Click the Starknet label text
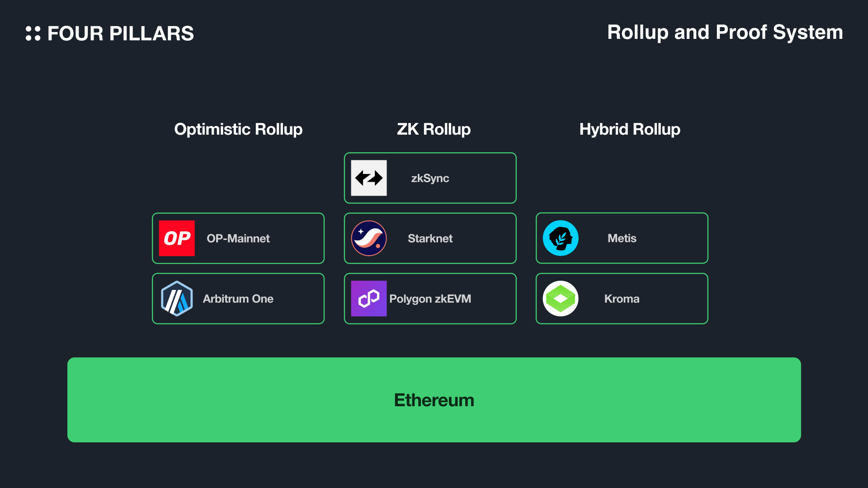The height and width of the screenshot is (488, 868). coord(430,239)
